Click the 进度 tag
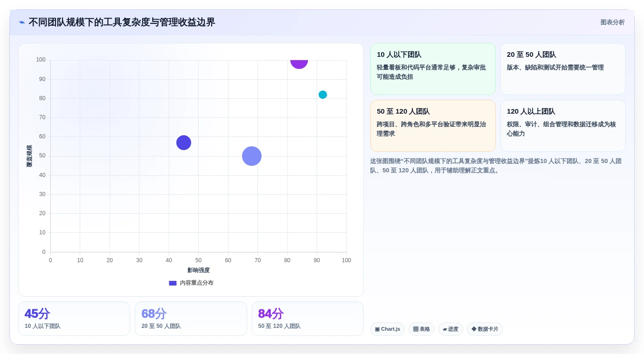Viewport: 644px width, 354px height. point(450,329)
